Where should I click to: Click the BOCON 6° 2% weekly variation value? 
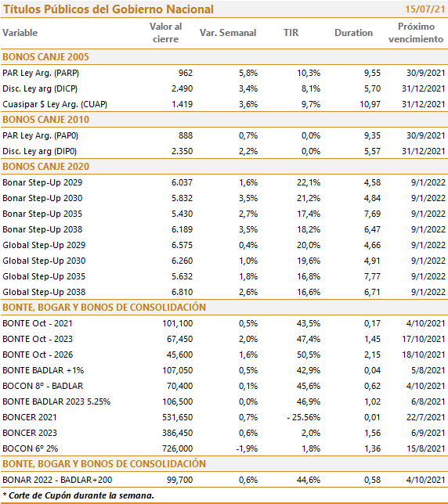pyautogui.click(x=247, y=448)
